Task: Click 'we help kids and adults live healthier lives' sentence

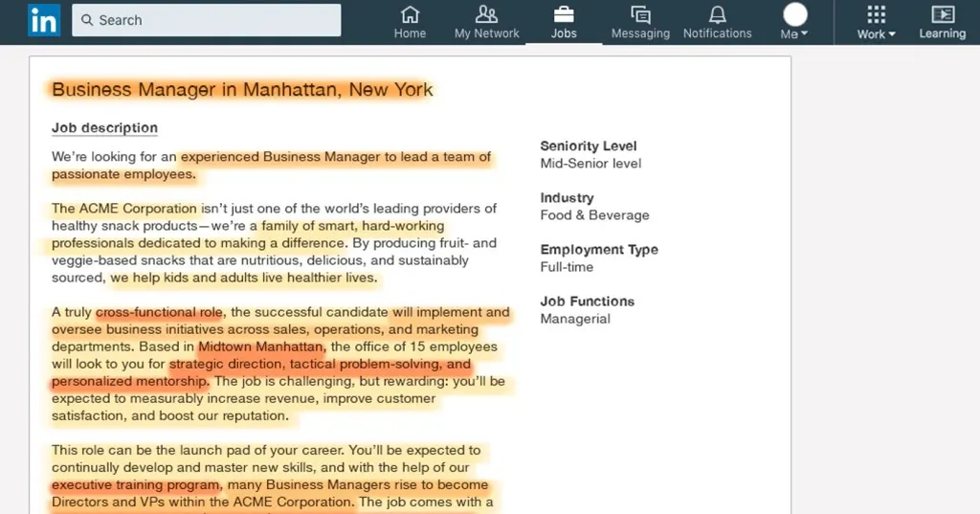Action: [244, 278]
